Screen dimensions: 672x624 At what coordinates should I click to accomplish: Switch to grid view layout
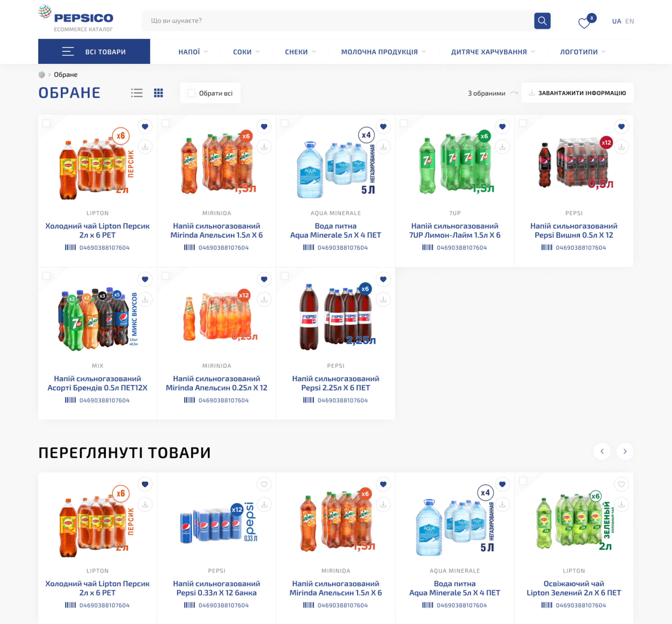coord(158,93)
